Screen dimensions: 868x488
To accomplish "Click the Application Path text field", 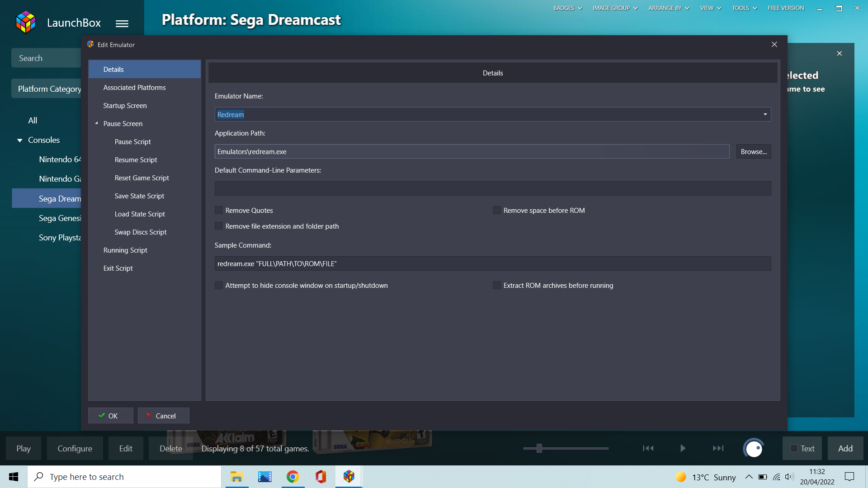I will 472,151.
